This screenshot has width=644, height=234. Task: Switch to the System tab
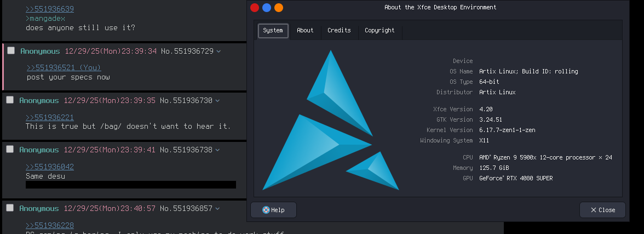(x=273, y=31)
